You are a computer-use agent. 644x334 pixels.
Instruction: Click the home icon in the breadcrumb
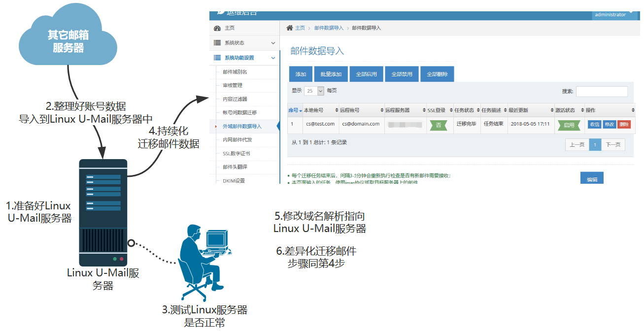(290, 28)
